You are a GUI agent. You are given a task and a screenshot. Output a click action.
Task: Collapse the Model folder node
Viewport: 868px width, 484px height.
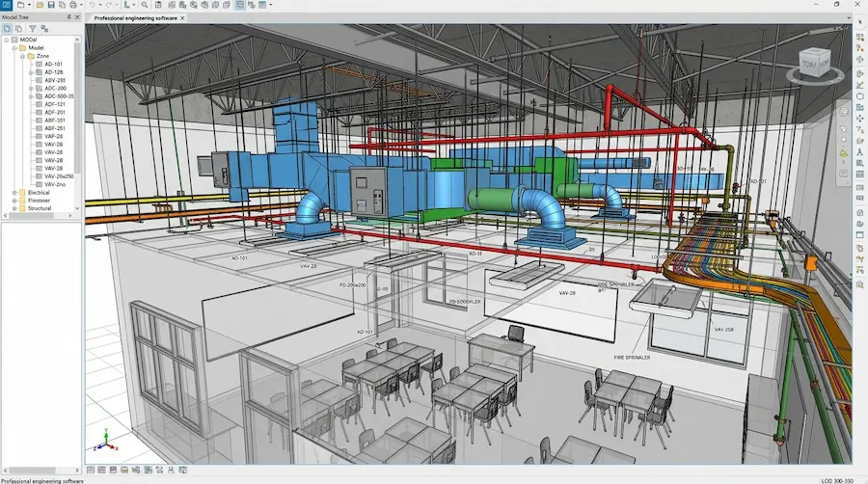[14, 48]
